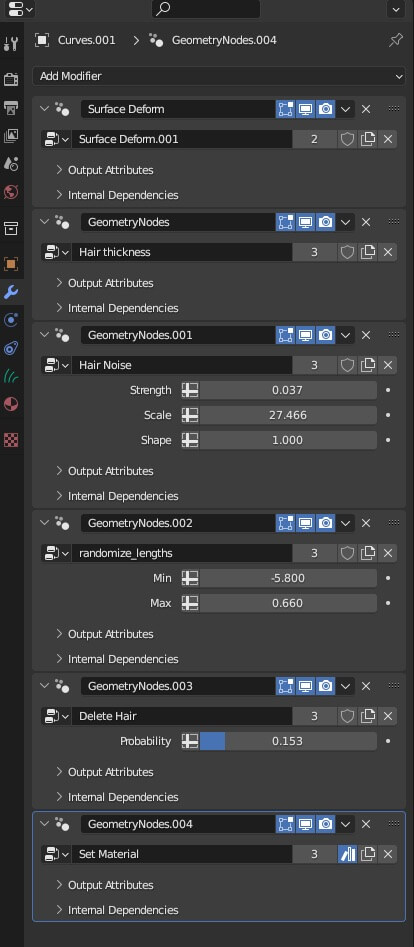Open the Material properties tab

click(11, 404)
